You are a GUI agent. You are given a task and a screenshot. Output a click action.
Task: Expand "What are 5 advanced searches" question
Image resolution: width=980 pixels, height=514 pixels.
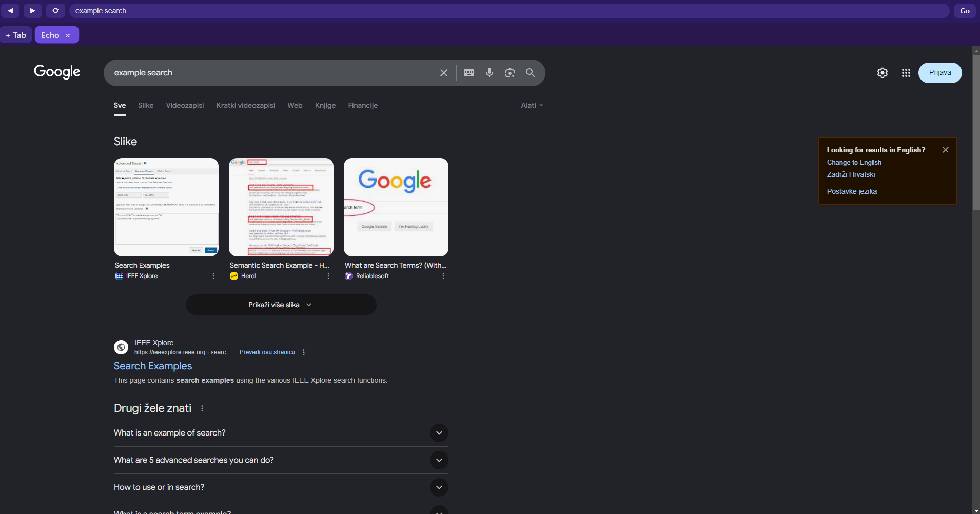click(x=439, y=460)
